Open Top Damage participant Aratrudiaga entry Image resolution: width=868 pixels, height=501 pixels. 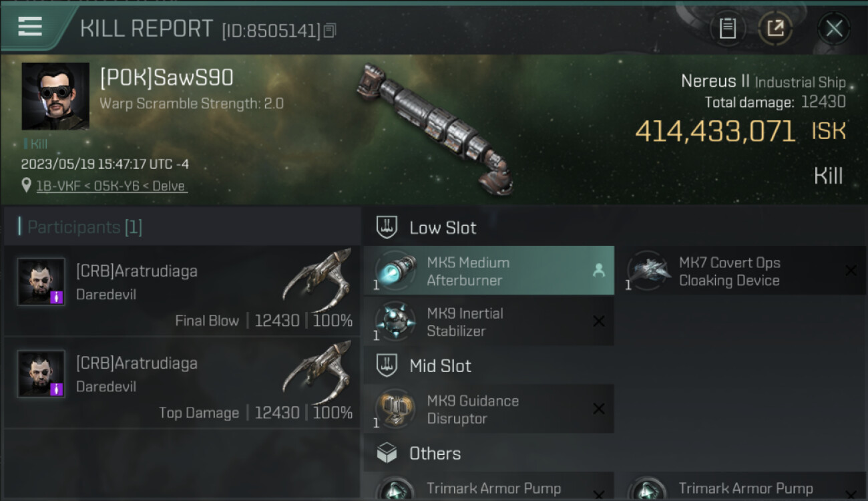coord(182,383)
